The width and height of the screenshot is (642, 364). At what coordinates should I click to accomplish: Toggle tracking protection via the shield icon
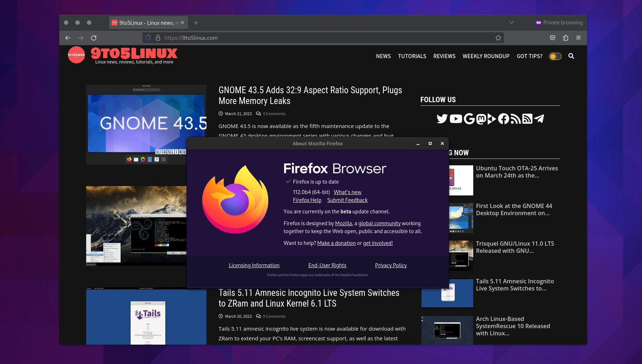coord(148,38)
